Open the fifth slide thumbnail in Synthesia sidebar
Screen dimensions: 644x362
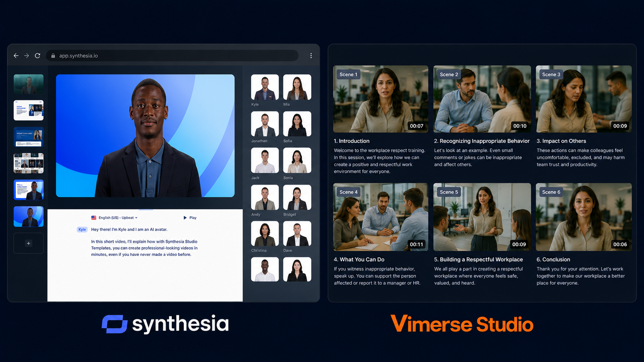point(29,190)
